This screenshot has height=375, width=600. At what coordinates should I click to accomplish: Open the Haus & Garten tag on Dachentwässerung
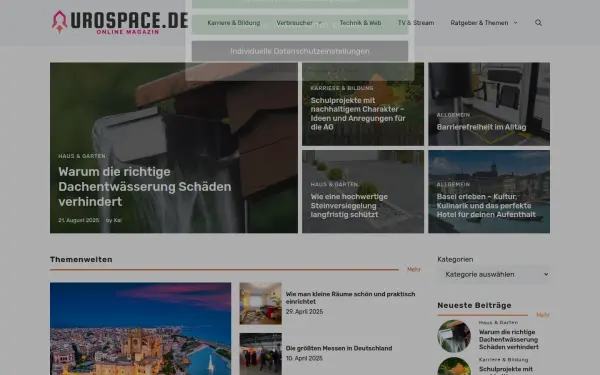pyautogui.click(x=82, y=156)
